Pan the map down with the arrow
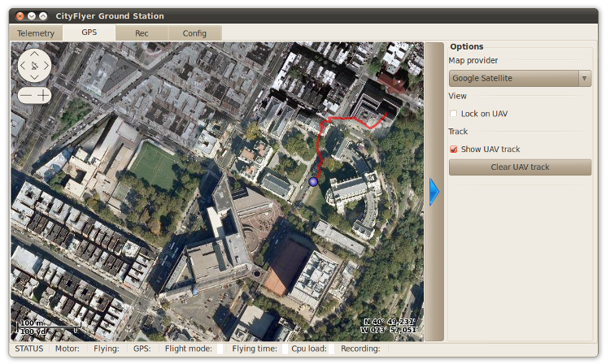The height and width of the screenshot is (364, 610). (34, 76)
